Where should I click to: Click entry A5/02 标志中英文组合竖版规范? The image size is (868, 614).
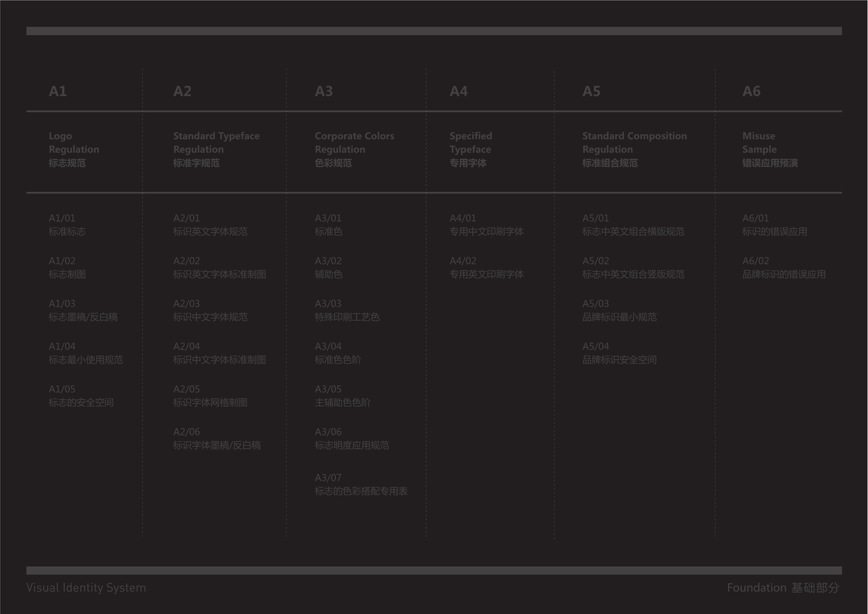(x=634, y=268)
